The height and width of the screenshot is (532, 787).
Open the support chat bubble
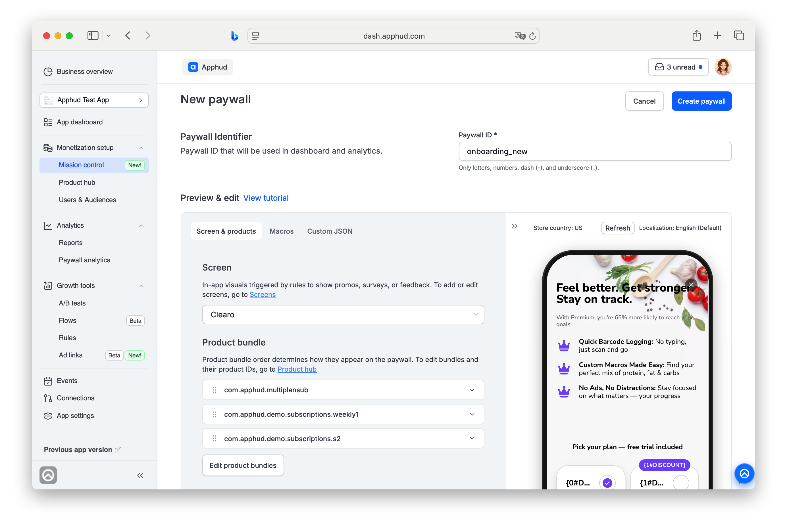point(744,474)
